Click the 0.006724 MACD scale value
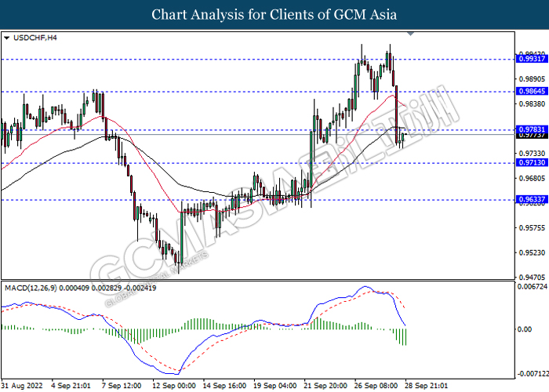549x392 pixels. [533, 287]
